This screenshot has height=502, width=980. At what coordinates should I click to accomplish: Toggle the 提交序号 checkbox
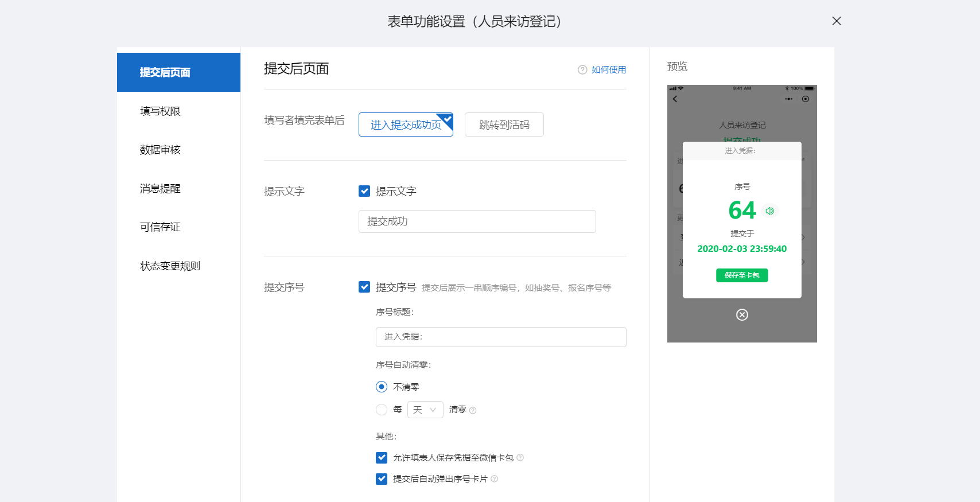[x=364, y=287]
